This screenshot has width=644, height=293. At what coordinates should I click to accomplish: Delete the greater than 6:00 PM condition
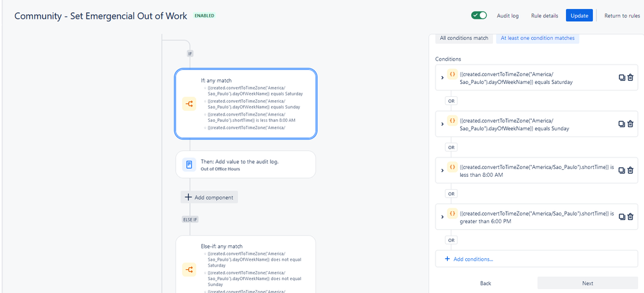click(x=630, y=217)
